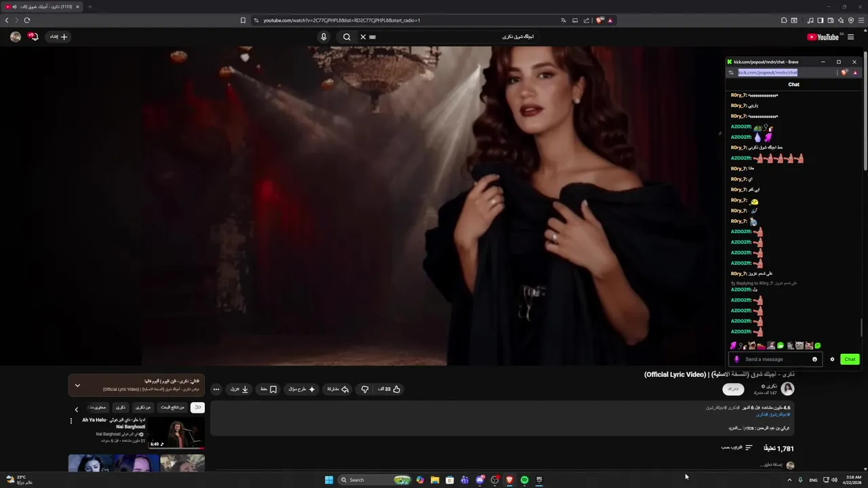Open a new browser tab

pyautogui.click(x=90, y=7)
